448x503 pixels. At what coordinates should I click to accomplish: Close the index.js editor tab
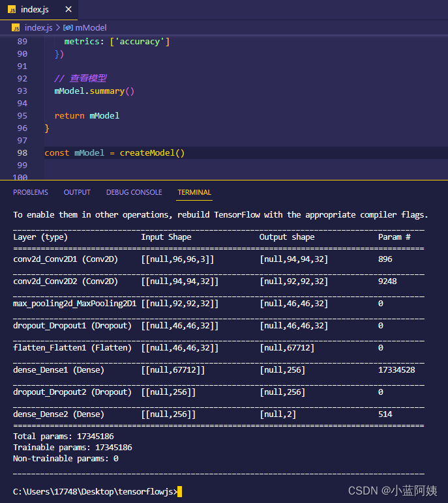pyautogui.click(x=68, y=10)
